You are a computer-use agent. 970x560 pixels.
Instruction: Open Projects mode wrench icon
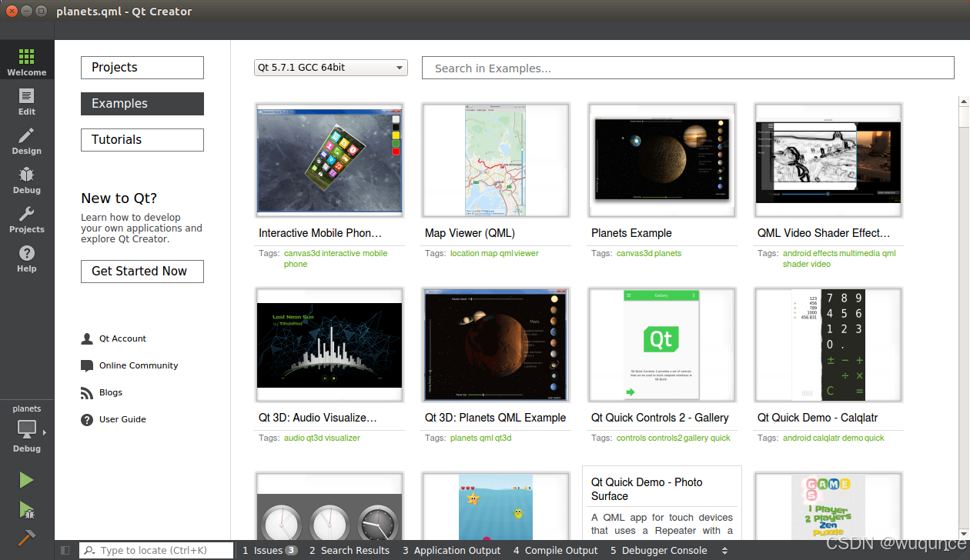click(27, 218)
